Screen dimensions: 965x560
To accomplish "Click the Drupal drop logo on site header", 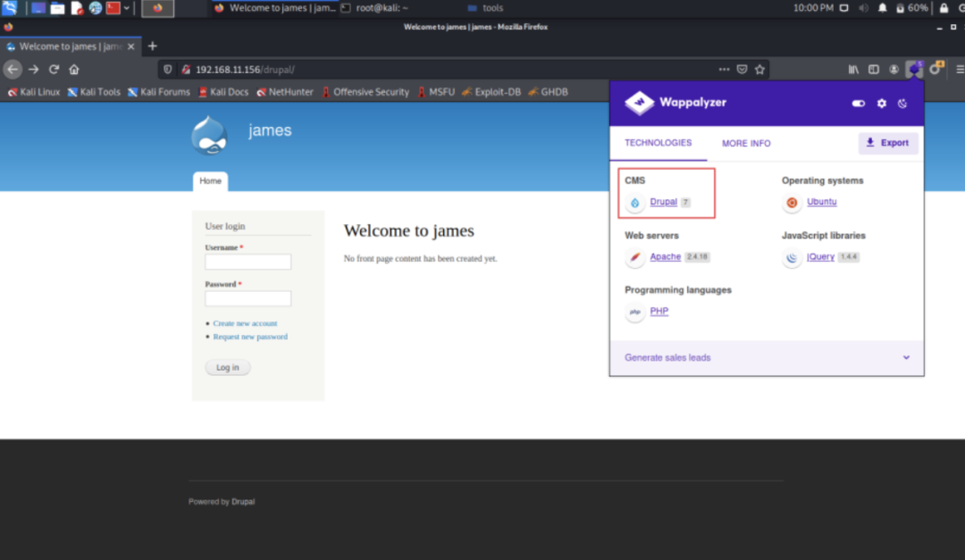I will (x=209, y=136).
